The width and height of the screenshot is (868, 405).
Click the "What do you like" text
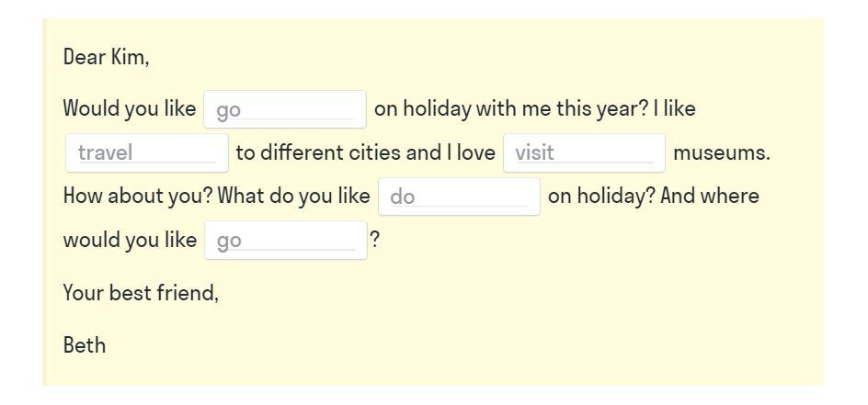pyautogui.click(x=293, y=197)
